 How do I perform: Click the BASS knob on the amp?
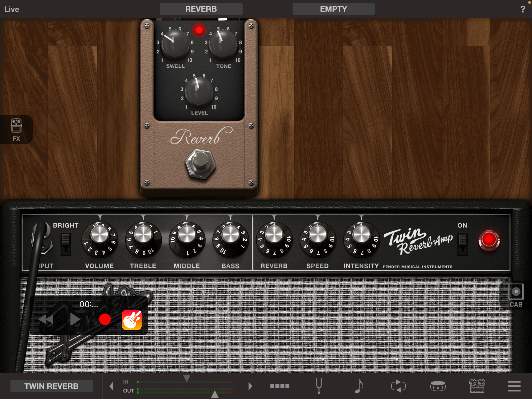pos(230,240)
